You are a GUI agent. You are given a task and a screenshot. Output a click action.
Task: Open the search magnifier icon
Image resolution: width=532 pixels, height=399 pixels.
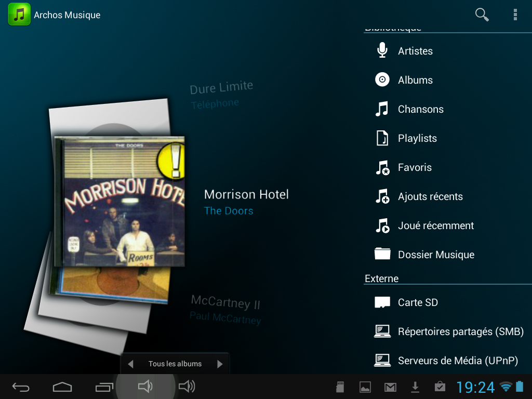pyautogui.click(x=482, y=15)
